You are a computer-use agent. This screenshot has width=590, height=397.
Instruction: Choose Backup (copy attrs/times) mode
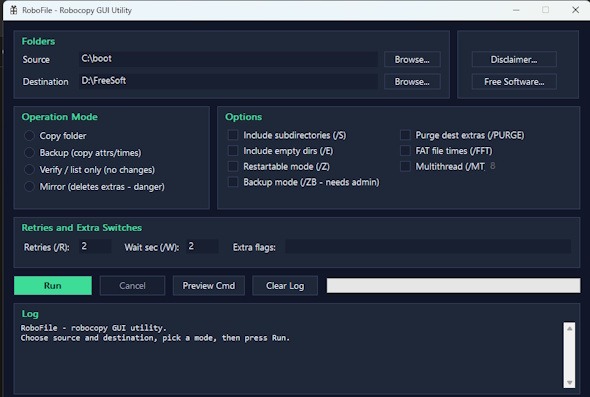click(x=29, y=152)
